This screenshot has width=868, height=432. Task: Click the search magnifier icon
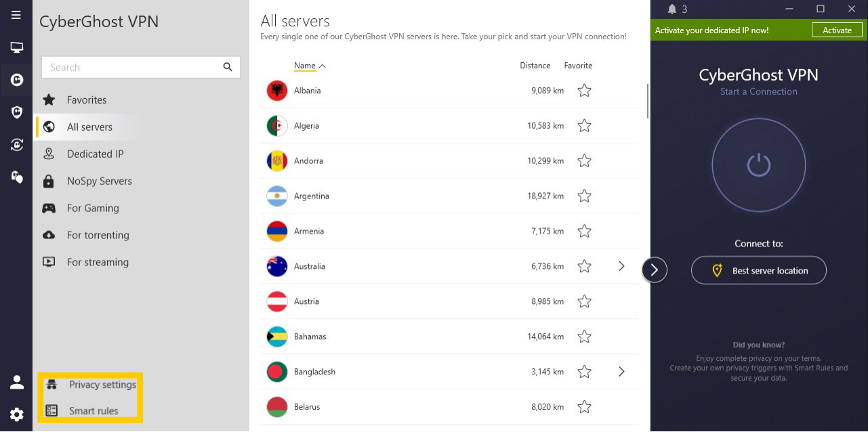pyautogui.click(x=228, y=67)
